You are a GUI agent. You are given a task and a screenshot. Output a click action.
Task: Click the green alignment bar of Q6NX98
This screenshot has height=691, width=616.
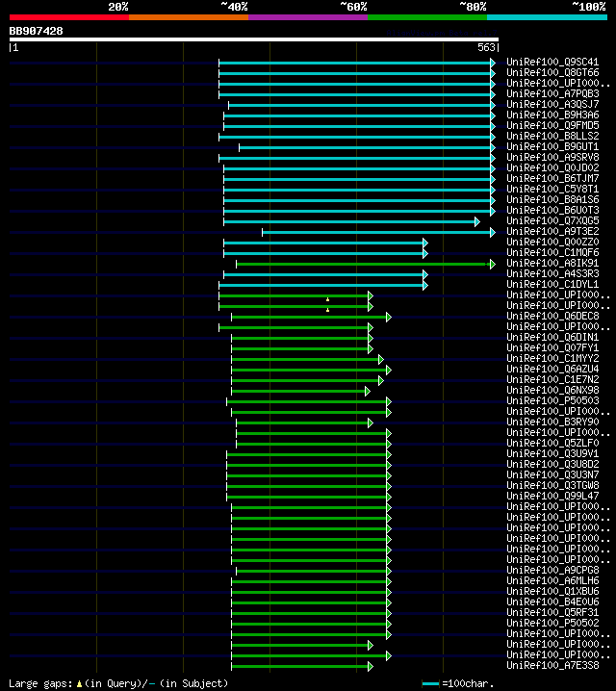point(300,391)
